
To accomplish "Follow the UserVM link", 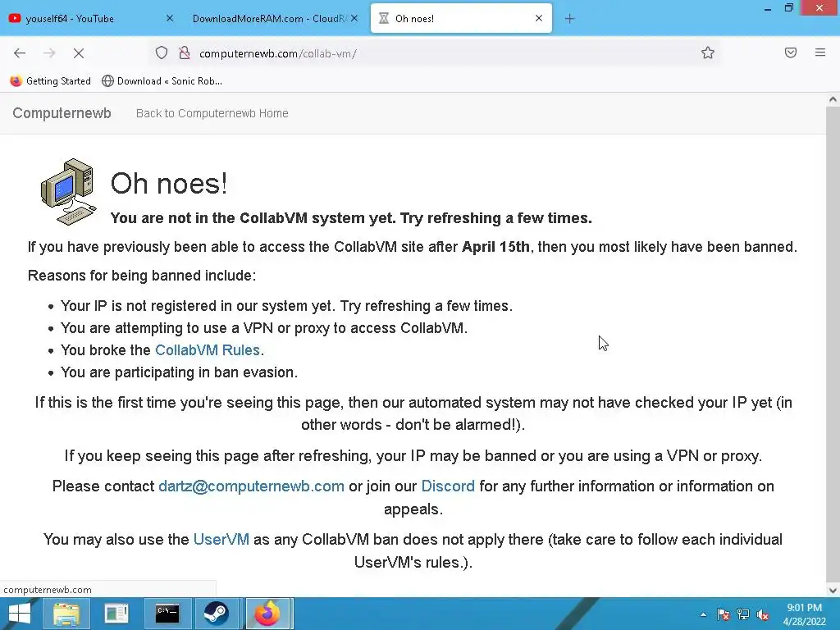I will pyautogui.click(x=221, y=539).
